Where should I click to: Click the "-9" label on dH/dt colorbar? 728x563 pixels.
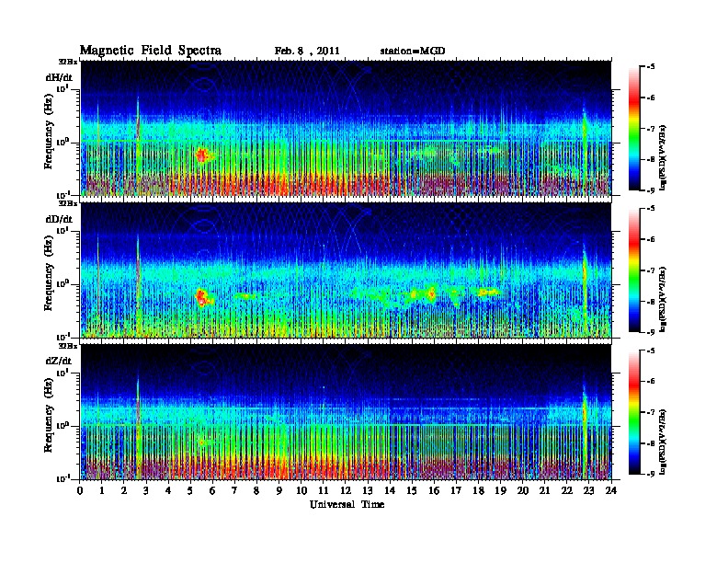click(x=652, y=190)
